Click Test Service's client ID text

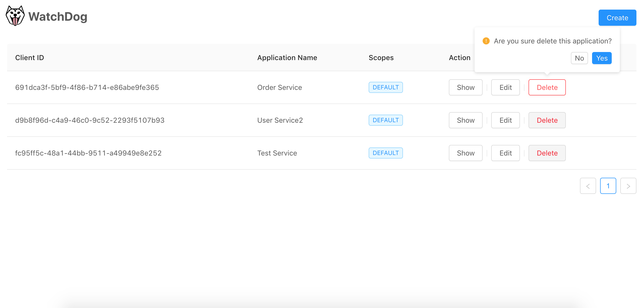point(88,153)
